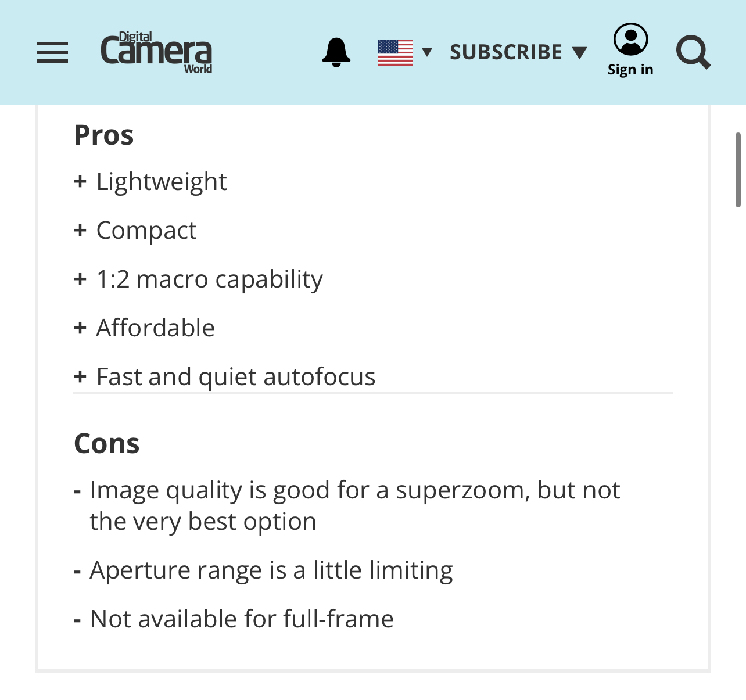Screen dimensions: 746x700
Task: Open search with the magnifier icon
Action: click(x=693, y=52)
